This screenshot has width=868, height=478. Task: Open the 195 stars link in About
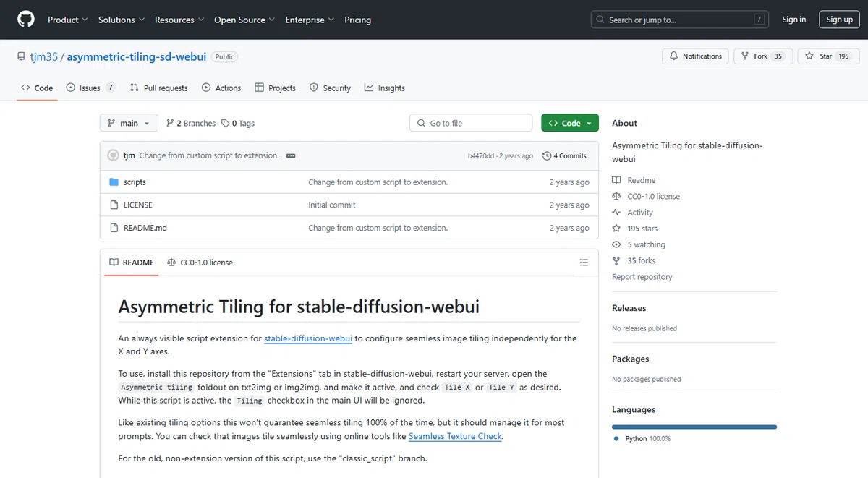(635, 229)
